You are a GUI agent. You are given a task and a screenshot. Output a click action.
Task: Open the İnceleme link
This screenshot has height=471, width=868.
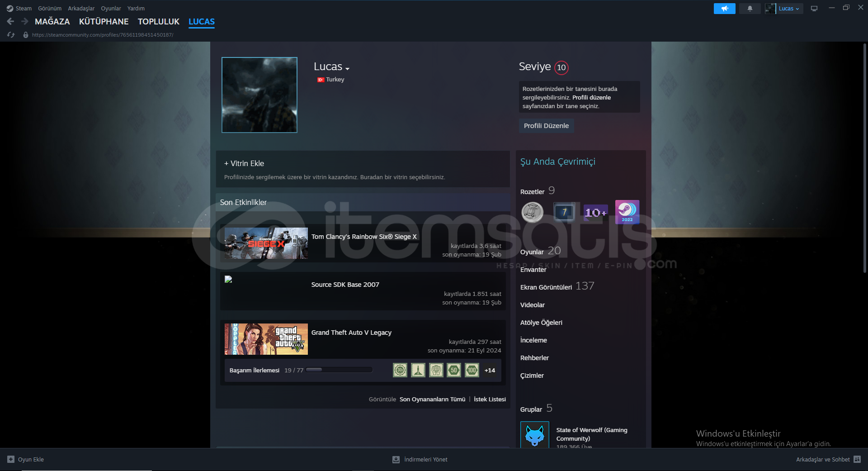(x=533, y=340)
